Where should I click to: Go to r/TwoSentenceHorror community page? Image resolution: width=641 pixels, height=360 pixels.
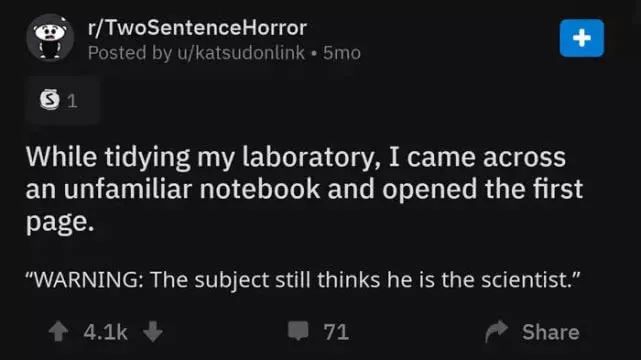pyautogui.click(x=197, y=28)
